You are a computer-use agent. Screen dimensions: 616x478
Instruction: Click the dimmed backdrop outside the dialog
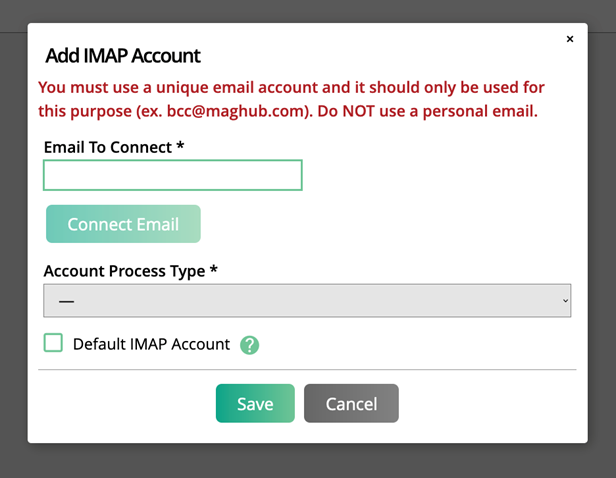tap(300, 462)
